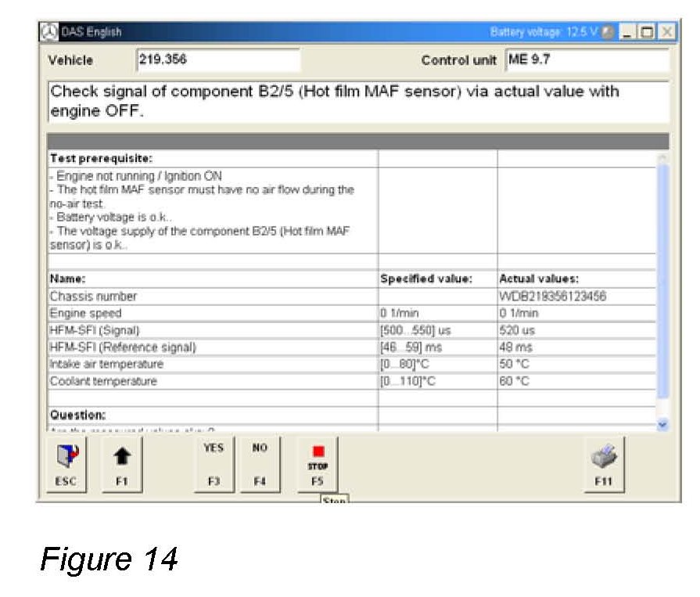Click the Specified value column header

pos(426,279)
